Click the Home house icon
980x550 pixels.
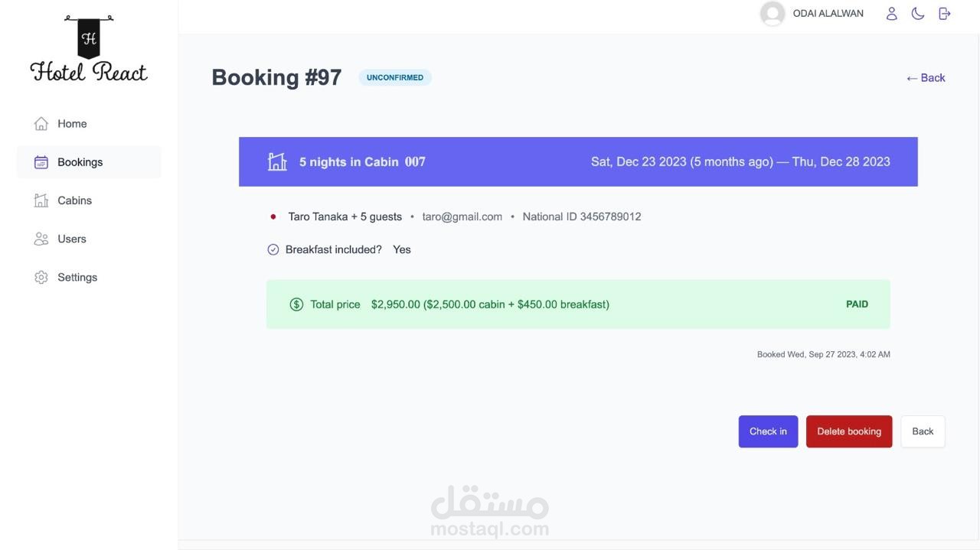[41, 124]
